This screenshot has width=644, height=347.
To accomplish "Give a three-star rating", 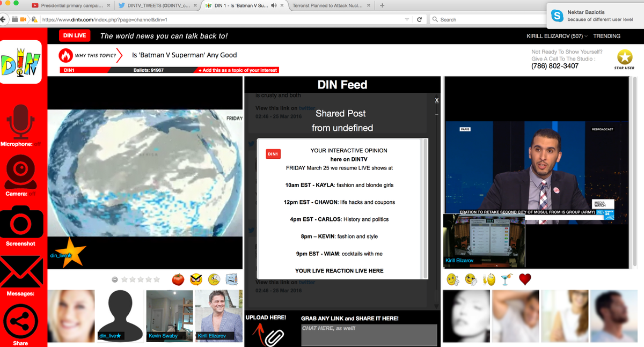I will tap(141, 279).
